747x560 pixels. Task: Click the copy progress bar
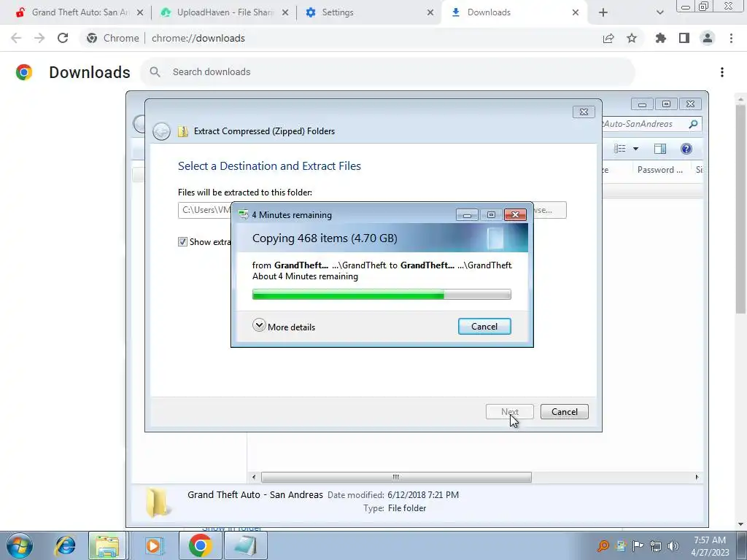click(382, 295)
